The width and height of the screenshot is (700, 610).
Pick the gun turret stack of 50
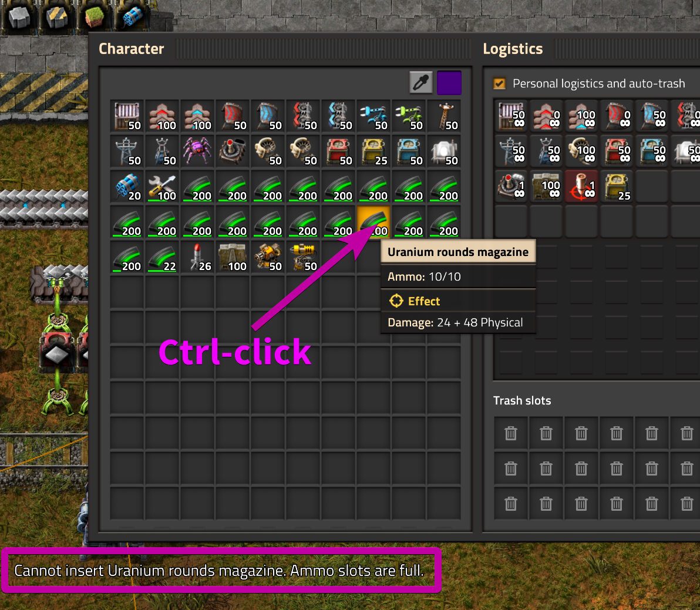(x=268, y=258)
